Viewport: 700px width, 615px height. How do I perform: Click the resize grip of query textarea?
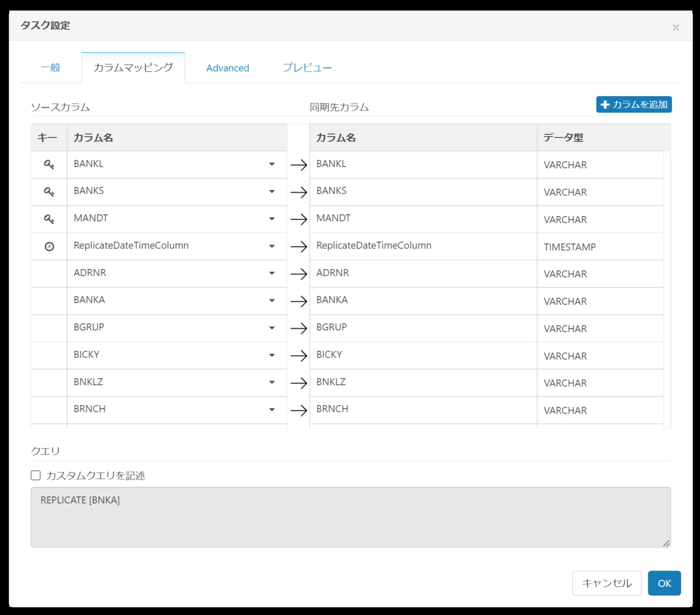click(666, 543)
